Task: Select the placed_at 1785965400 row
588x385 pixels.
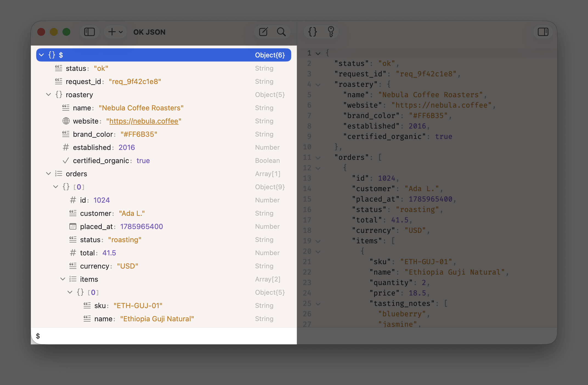Action: pyautogui.click(x=164, y=226)
